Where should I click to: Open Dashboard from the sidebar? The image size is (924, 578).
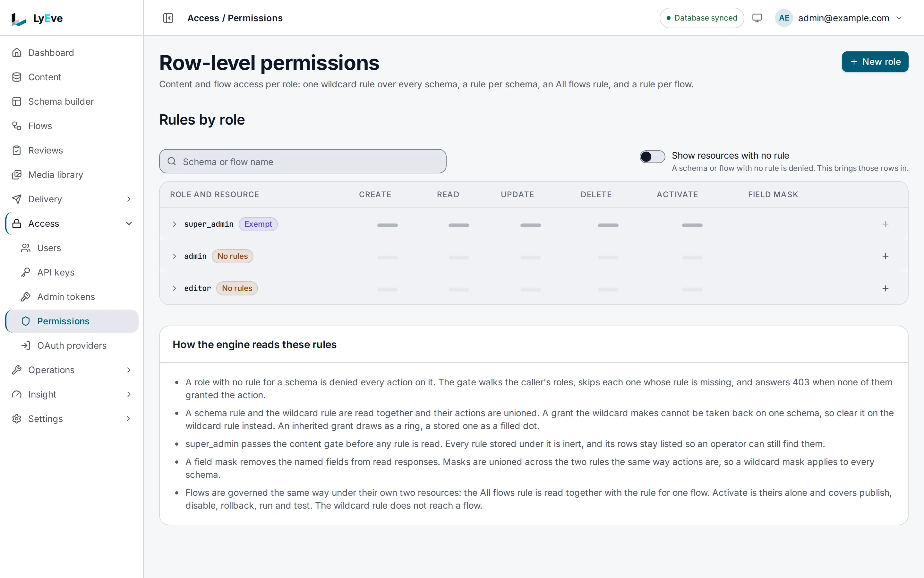72,53
